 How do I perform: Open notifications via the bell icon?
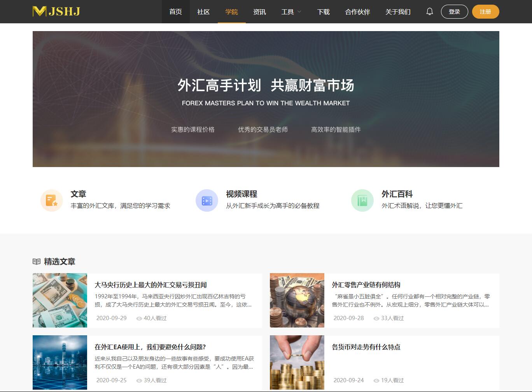(429, 12)
